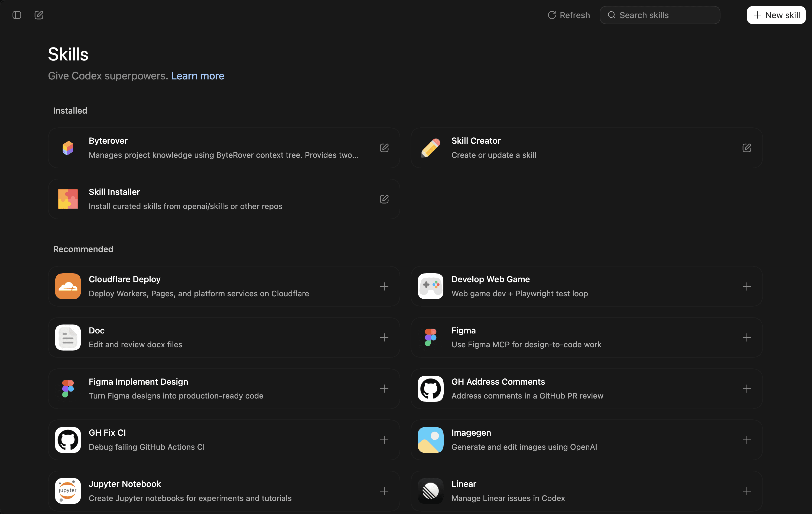This screenshot has width=812, height=514.
Task: Create a New skill
Action: pos(776,15)
